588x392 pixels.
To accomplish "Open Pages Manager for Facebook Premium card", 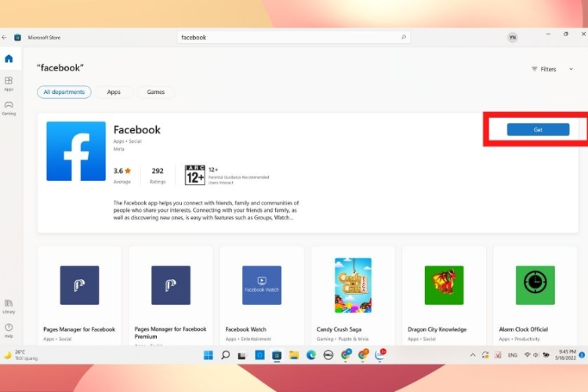I will pyautogui.click(x=171, y=296).
